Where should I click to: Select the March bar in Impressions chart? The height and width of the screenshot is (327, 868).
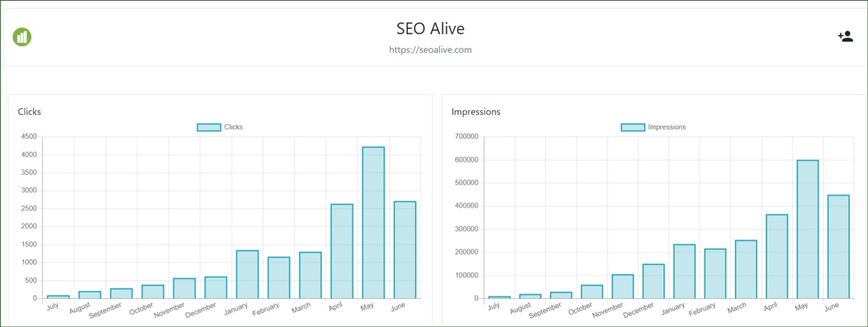pyautogui.click(x=746, y=269)
